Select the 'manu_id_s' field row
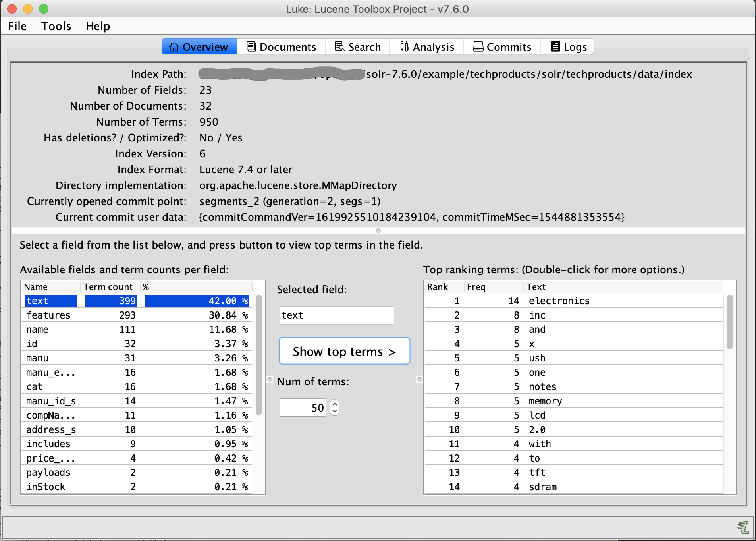Screen dimensions: 756x541 [x=137, y=401]
